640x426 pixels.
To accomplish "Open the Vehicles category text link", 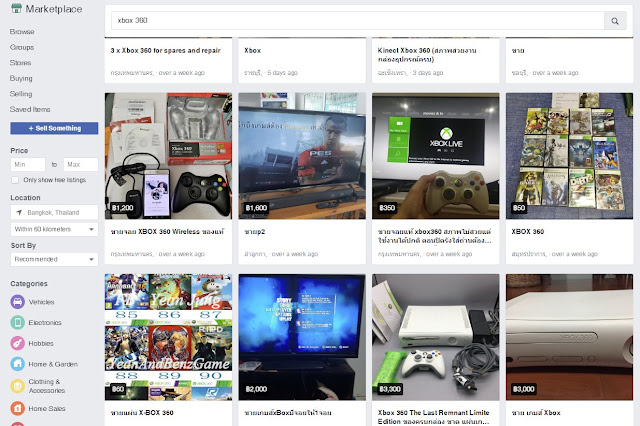I will point(41,302).
